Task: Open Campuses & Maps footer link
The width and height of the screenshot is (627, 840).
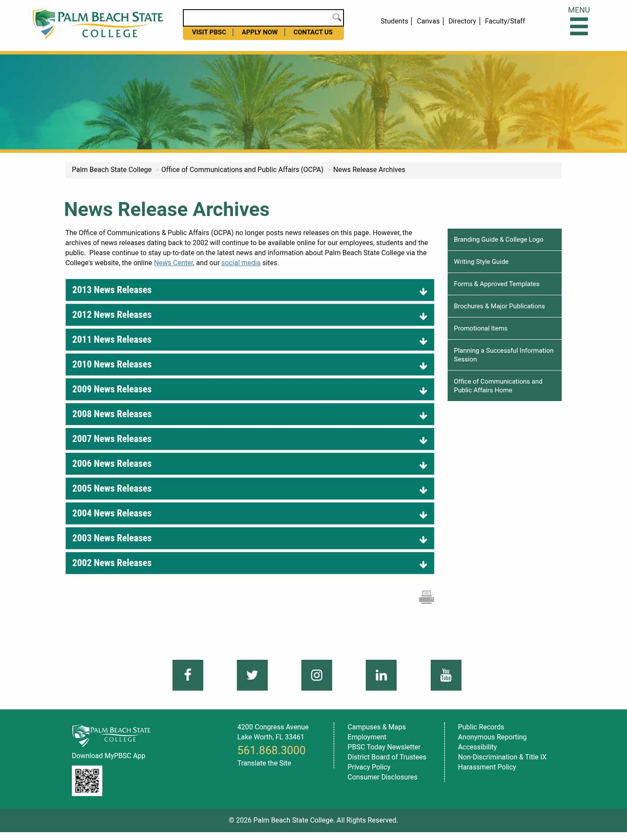Action: pos(376,727)
